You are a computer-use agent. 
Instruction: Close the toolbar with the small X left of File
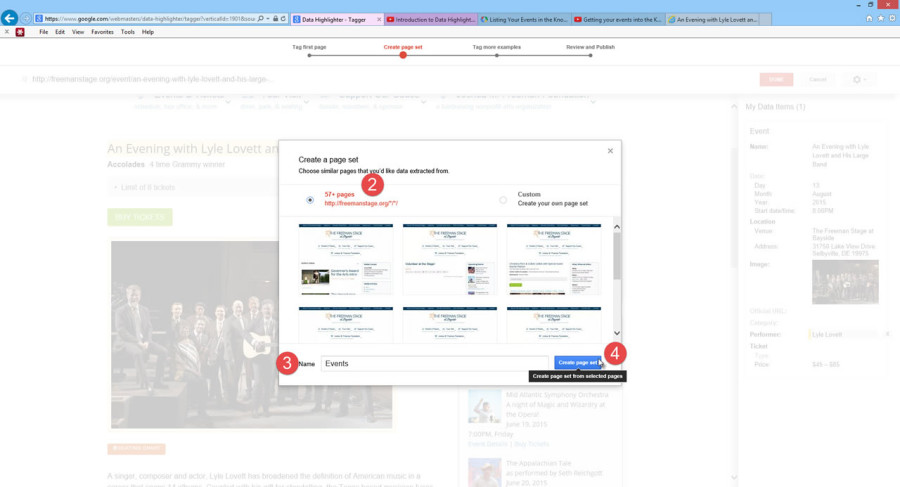[x=6, y=32]
